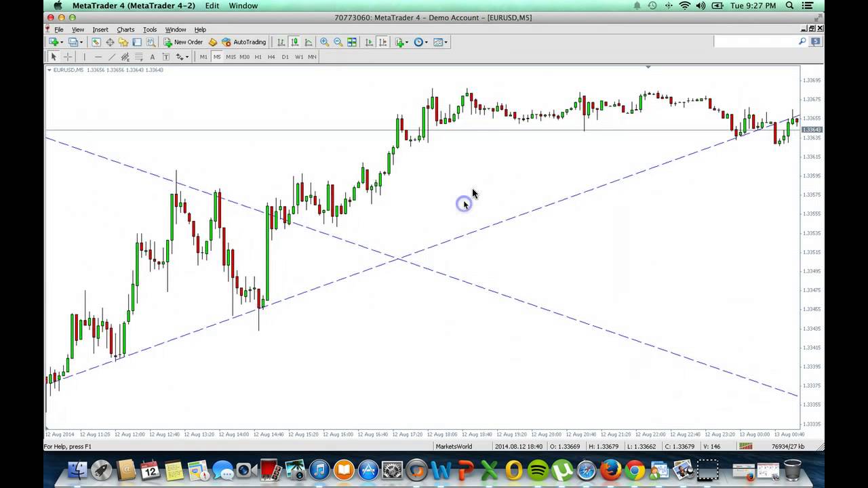Open the Terminal panel icon
The height and width of the screenshot is (488, 868).
point(137,42)
